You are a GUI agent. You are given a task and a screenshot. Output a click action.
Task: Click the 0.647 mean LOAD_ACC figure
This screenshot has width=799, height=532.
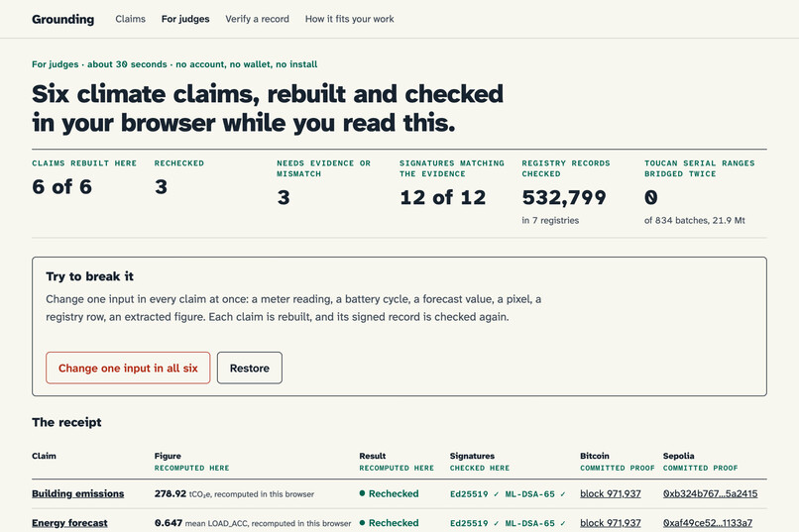[x=253, y=523]
